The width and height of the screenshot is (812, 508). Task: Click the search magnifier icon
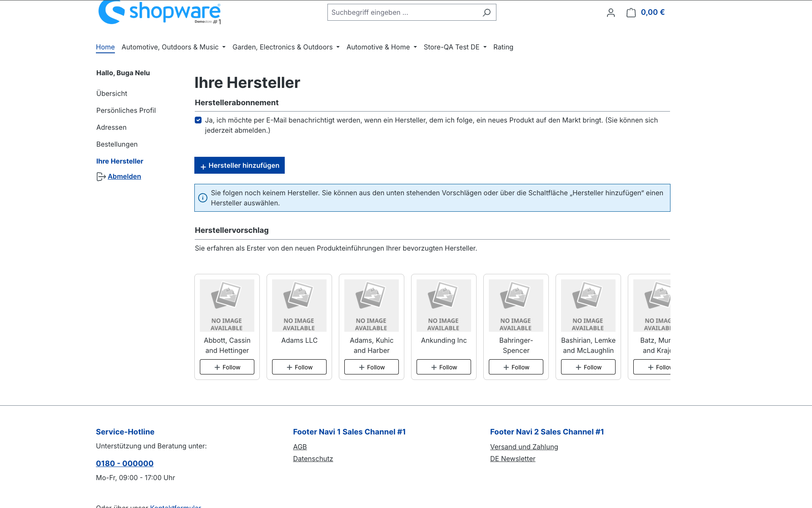(x=486, y=12)
